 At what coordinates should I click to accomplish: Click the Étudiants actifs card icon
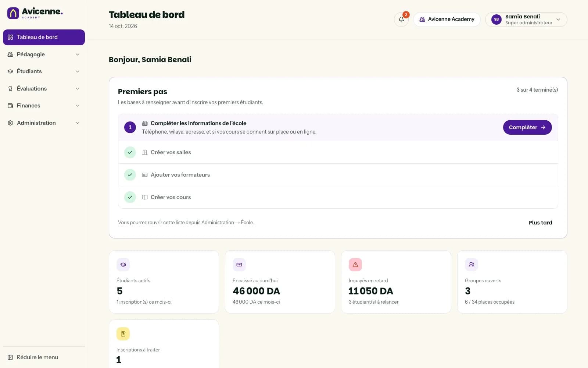[x=123, y=265]
